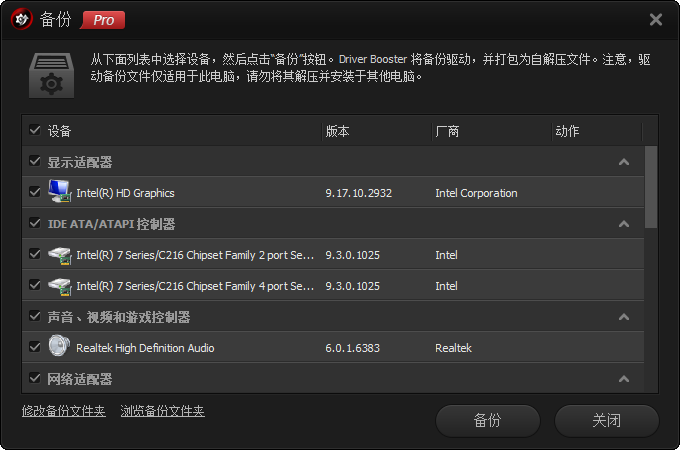
Task: Click version 9.17.10.2932 cell
Action: (359, 193)
